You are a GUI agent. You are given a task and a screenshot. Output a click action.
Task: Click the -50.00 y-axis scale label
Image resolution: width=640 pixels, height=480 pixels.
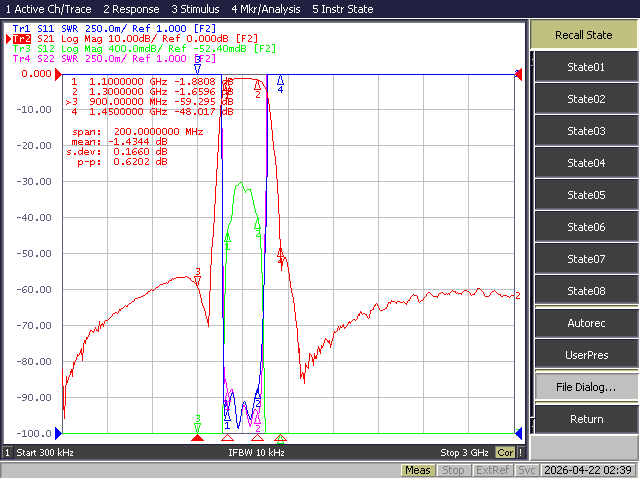(x=34, y=253)
